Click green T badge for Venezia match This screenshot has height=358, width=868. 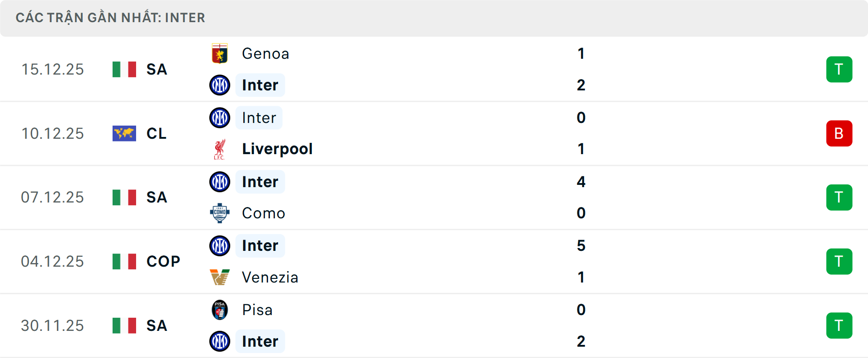click(839, 261)
